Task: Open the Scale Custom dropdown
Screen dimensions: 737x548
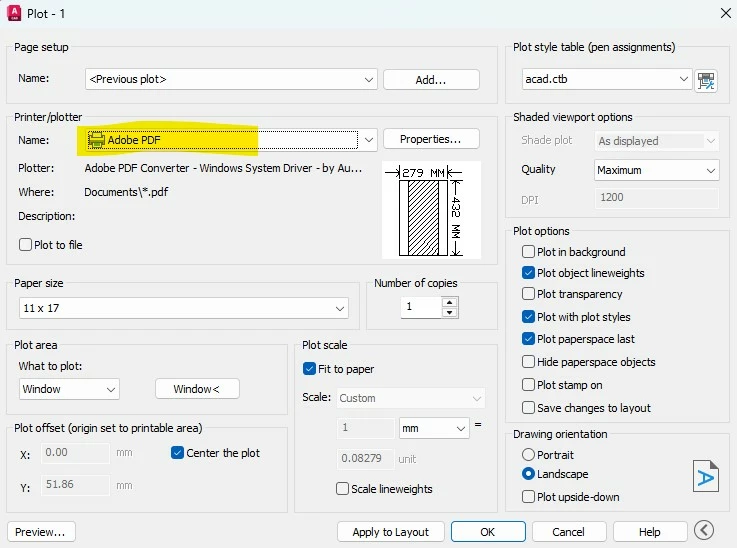Action: [x=411, y=398]
